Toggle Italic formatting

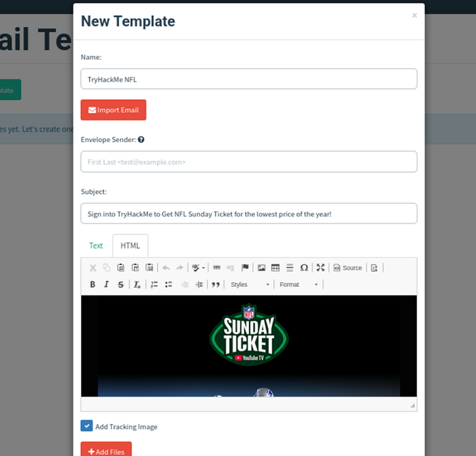107,285
